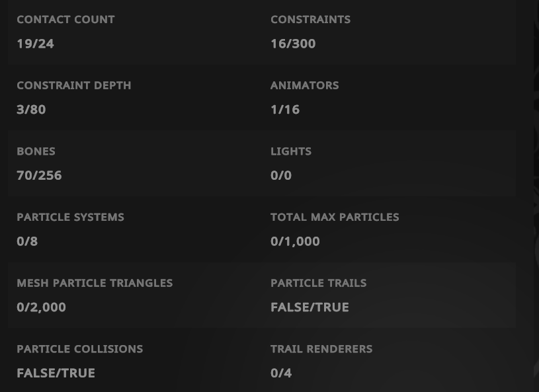Image resolution: width=539 pixels, height=392 pixels.
Task: Click the Particle Trails label
Action: point(318,283)
